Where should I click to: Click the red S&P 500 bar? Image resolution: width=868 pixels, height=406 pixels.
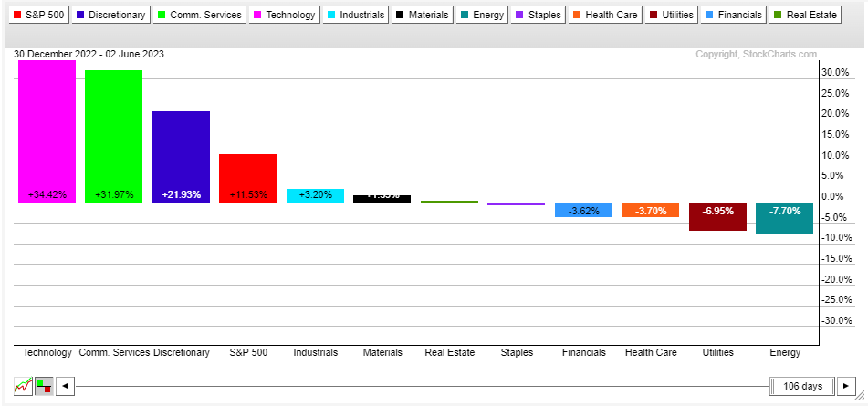(x=247, y=178)
